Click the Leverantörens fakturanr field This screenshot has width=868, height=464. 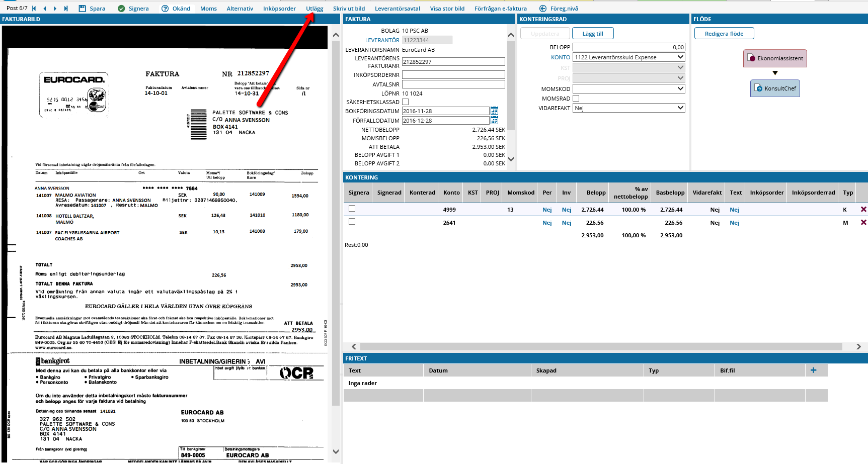coord(453,61)
